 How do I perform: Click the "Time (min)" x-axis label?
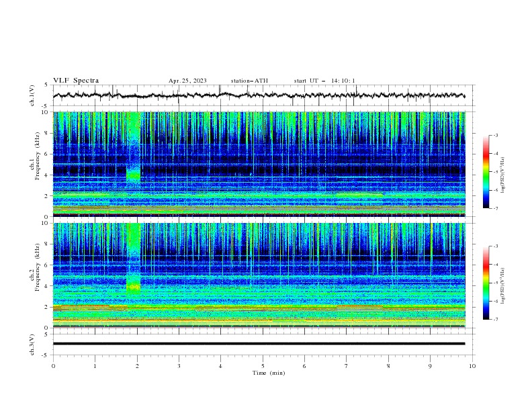coord(269,373)
